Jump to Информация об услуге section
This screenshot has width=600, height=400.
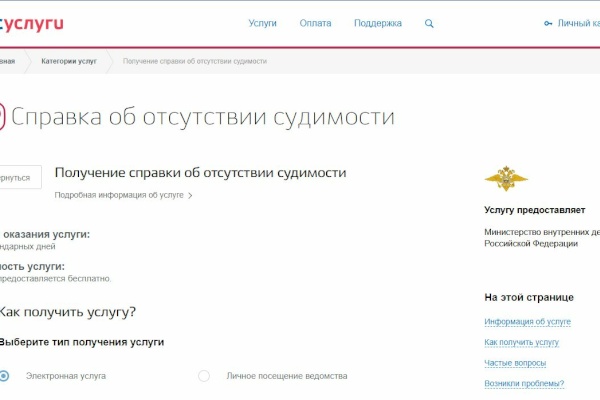click(527, 322)
